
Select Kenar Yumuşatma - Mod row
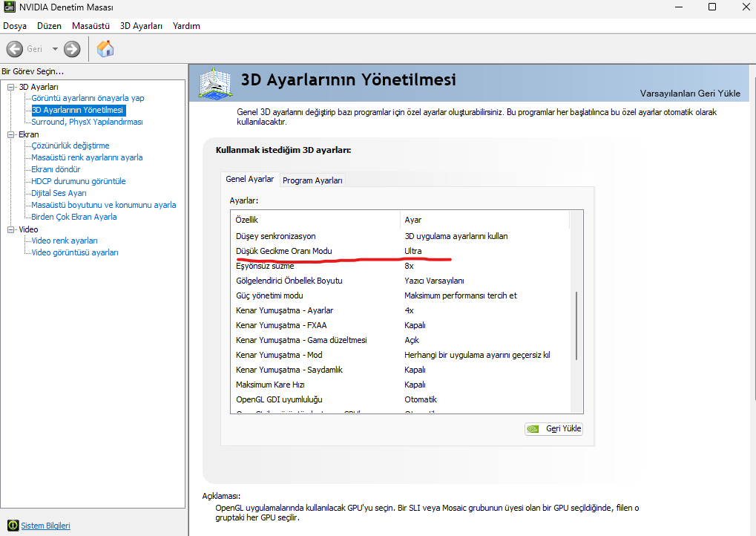coord(400,355)
